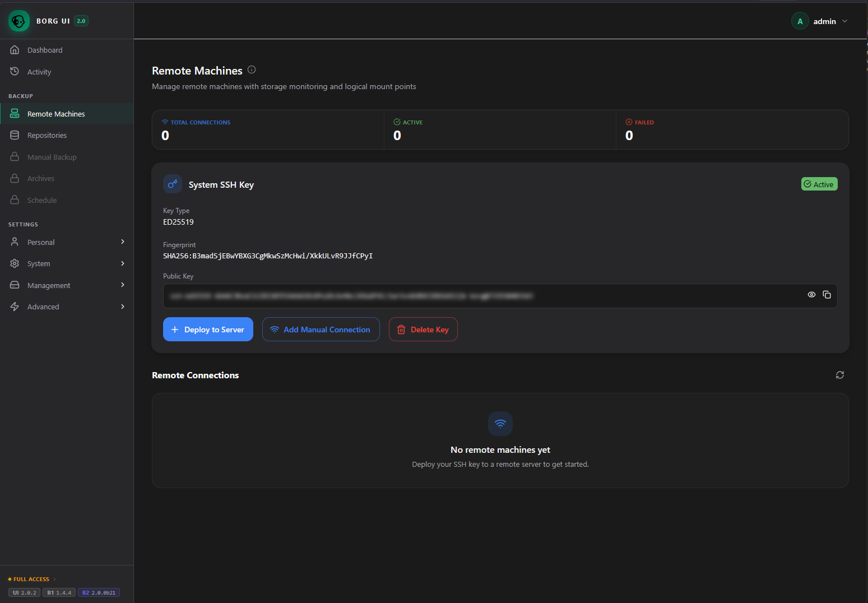Click the key icon beside System SSH Key
The image size is (868, 603).
[x=173, y=184]
